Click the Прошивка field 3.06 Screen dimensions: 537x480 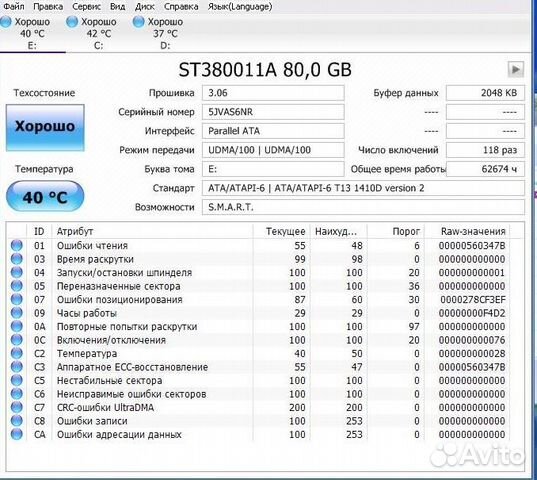click(273, 93)
